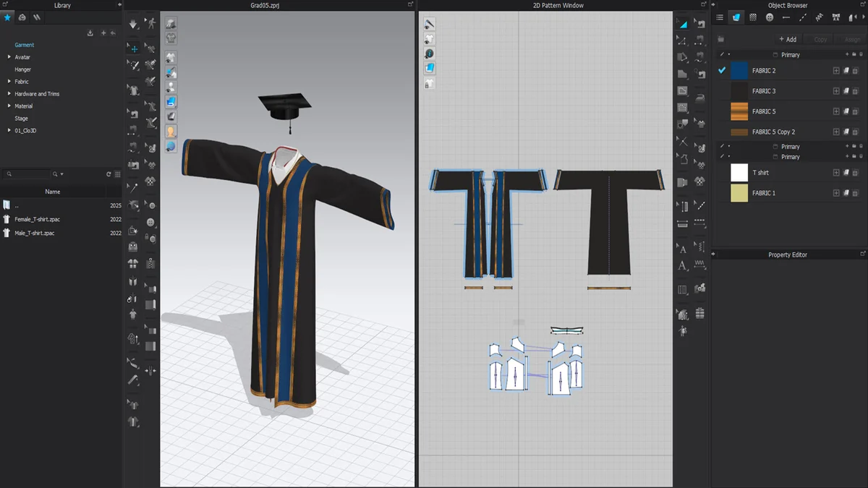This screenshot has width=868, height=488.
Task: Toggle the show avatar face icon in 3D view
Action: pos(171,132)
